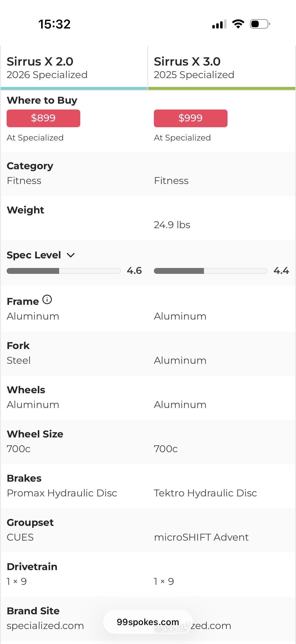Tap the cellular signal bars icon
Image resolution: width=296 pixels, height=644 pixels.
tap(219, 24)
